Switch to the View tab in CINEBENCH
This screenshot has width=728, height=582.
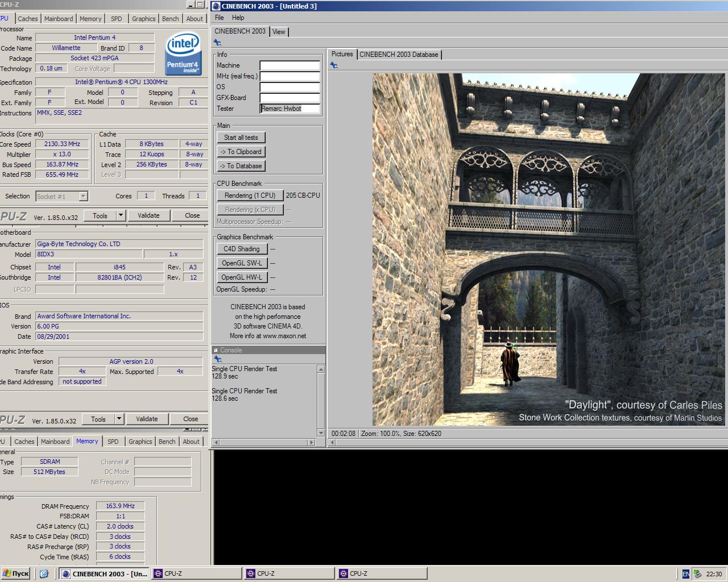coord(279,32)
